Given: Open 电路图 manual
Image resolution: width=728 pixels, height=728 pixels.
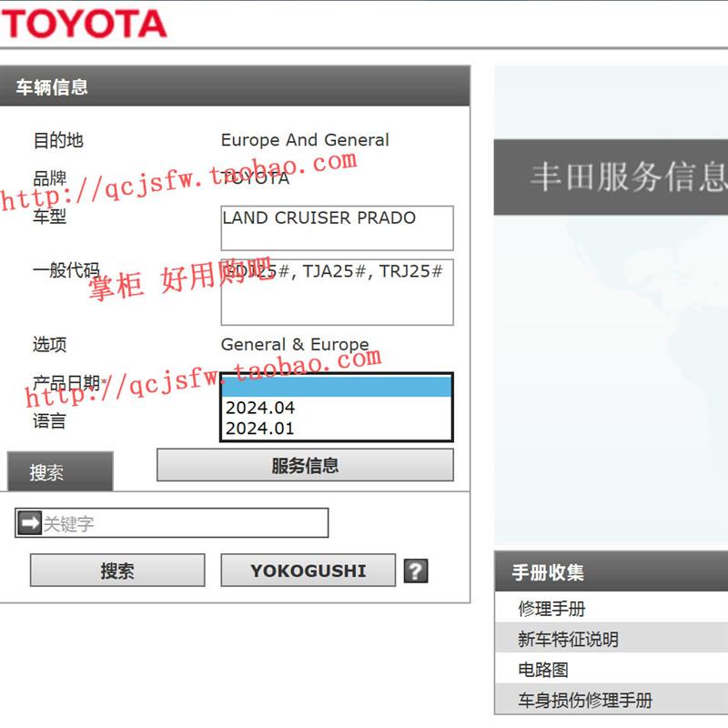Looking at the screenshot, I should click(x=542, y=670).
